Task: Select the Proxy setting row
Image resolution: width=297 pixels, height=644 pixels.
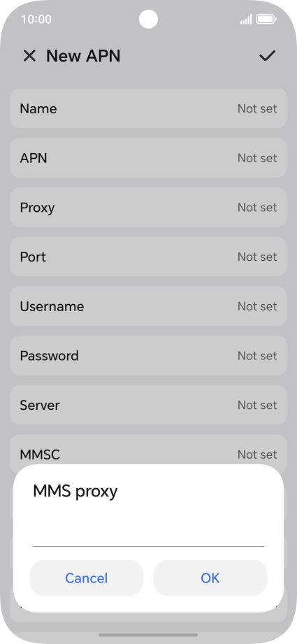Action: (x=148, y=208)
